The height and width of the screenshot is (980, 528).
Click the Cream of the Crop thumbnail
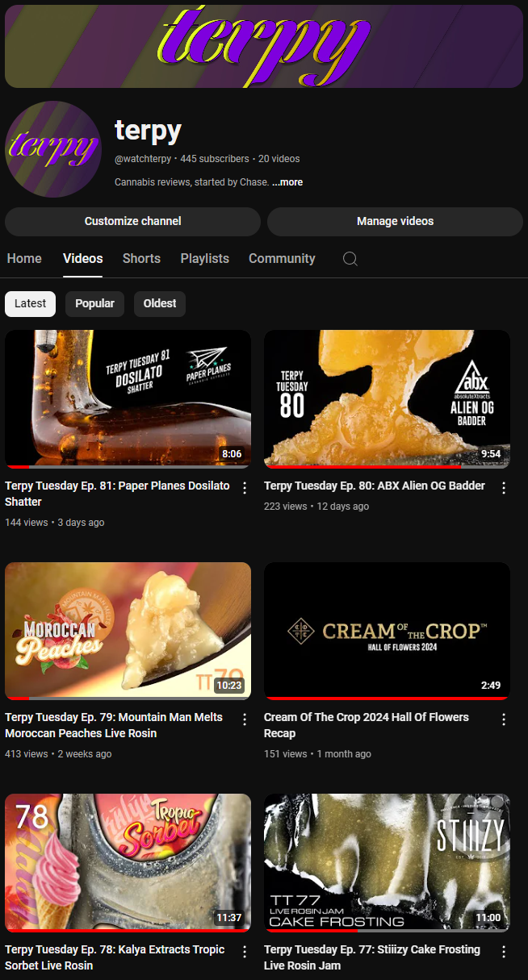387,631
